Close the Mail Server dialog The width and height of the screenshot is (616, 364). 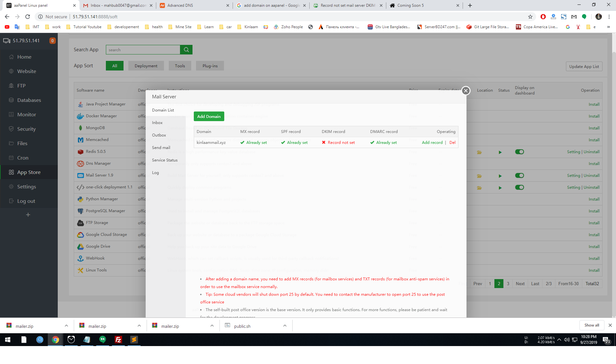466,91
